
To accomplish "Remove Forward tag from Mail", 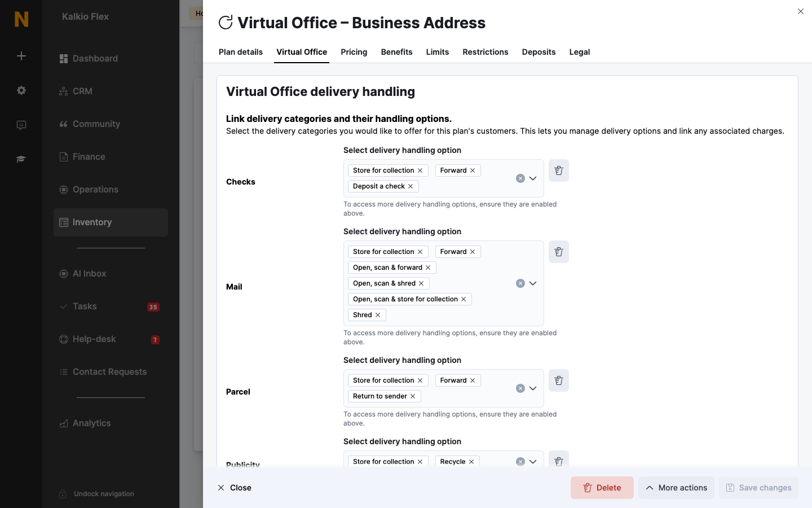I will 473,252.
